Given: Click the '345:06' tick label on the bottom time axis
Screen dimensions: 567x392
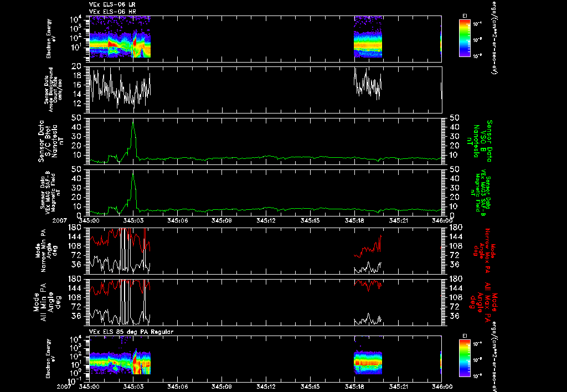Looking at the screenshot, I should click(178, 386).
